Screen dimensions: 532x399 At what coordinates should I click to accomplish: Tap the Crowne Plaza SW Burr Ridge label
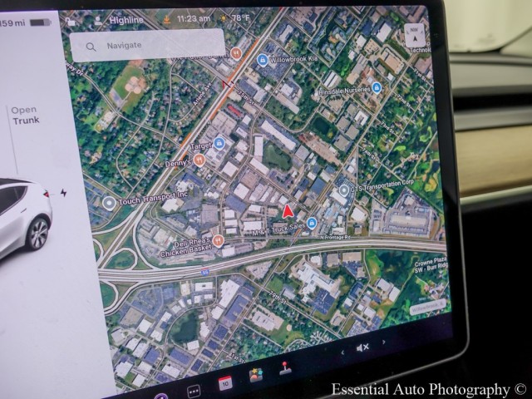431,265
